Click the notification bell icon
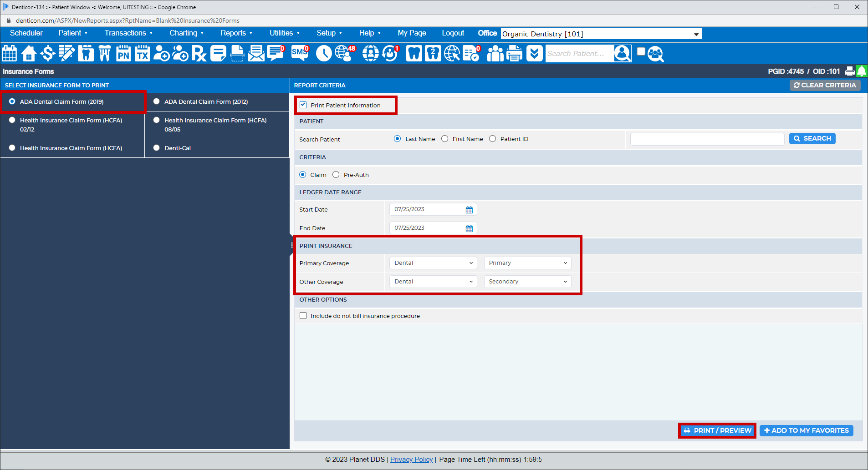Image resolution: width=868 pixels, height=470 pixels. point(862,71)
